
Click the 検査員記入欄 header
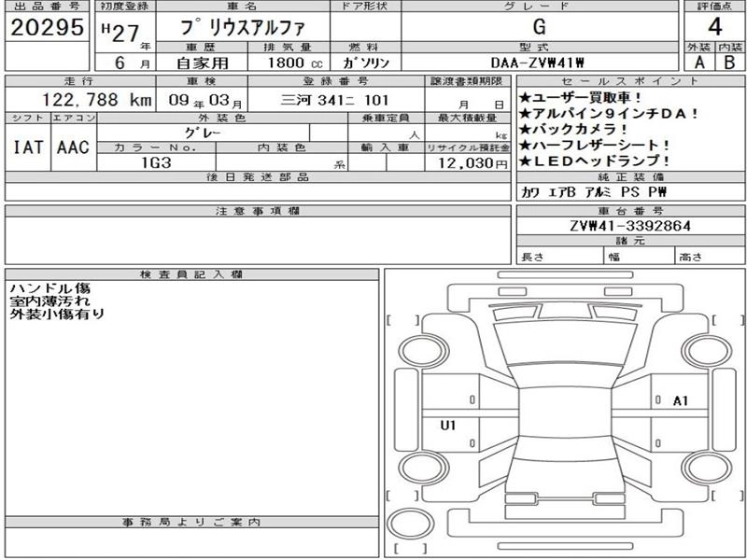click(x=191, y=274)
